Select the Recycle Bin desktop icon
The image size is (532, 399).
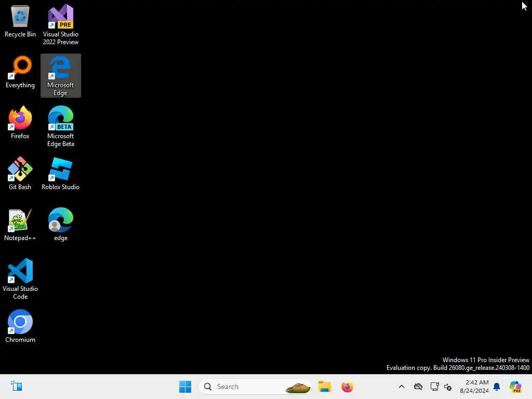(20, 22)
